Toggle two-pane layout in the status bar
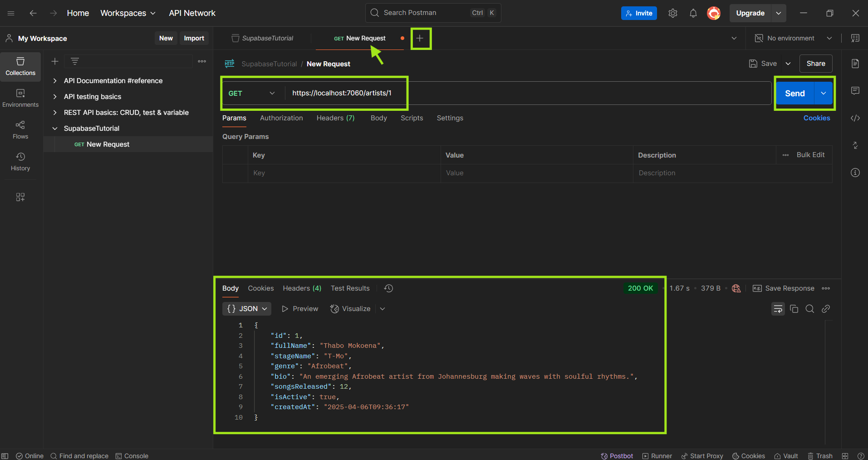This screenshot has height=460, width=868. click(x=845, y=456)
